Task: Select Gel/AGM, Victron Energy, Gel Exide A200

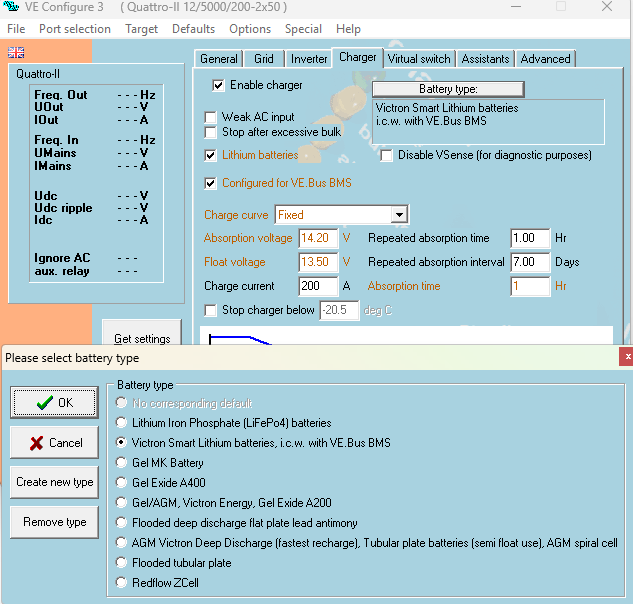Action: pos(121,503)
